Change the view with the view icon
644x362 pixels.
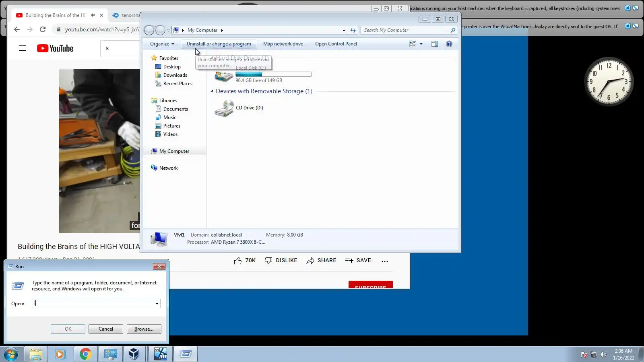413,44
